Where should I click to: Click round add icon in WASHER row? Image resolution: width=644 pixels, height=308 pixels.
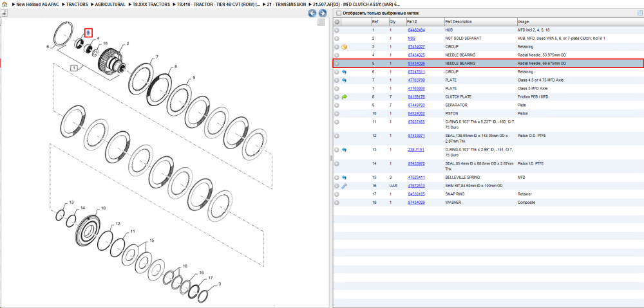[x=337, y=203]
